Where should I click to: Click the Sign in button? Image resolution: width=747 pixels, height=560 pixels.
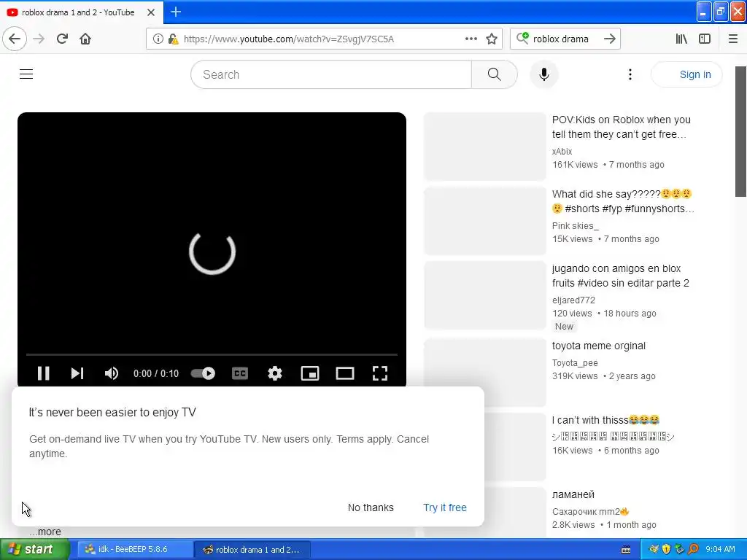686,74
